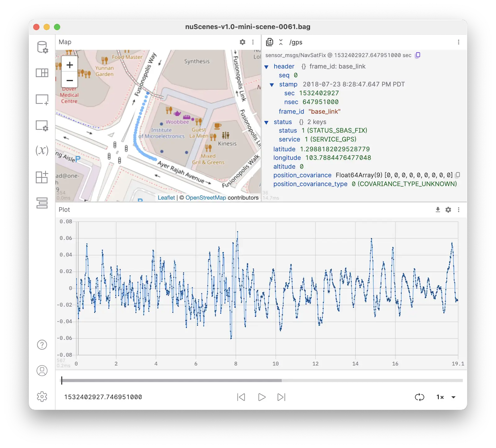Collapse the header tree node
Image resolution: width=496 pixels, height=448 pixels.
[266, 67]
